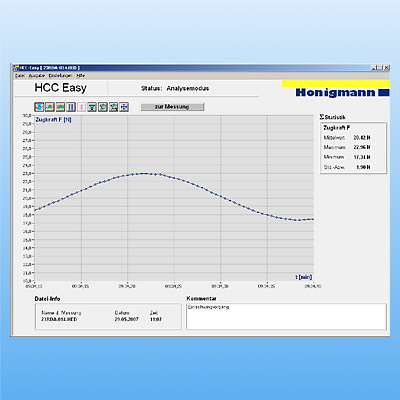The width and height of the screenshot is (400, 400).
Task: Click the 'Datei-Info' heading
Action: coord(47,299)
